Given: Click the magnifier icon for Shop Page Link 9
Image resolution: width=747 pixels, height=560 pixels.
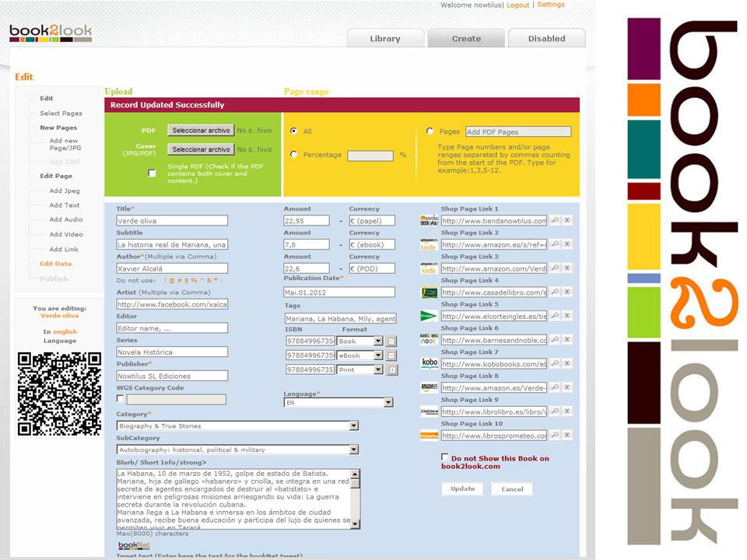Looking at the screenshot, I should [x=555, y=411].
